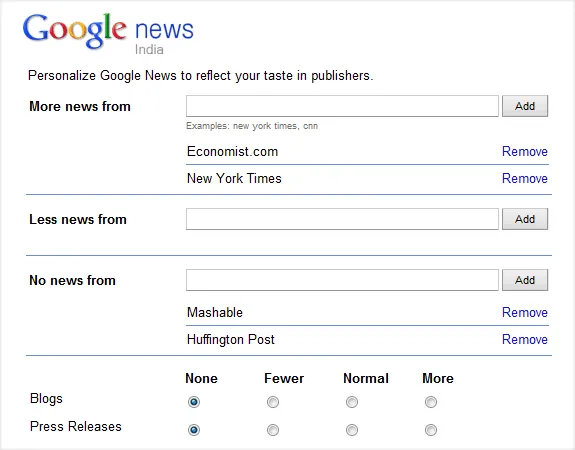Remove Economist.com from the list
The height and width of the screenshot is (450, 575).
[x=524, y=151]
